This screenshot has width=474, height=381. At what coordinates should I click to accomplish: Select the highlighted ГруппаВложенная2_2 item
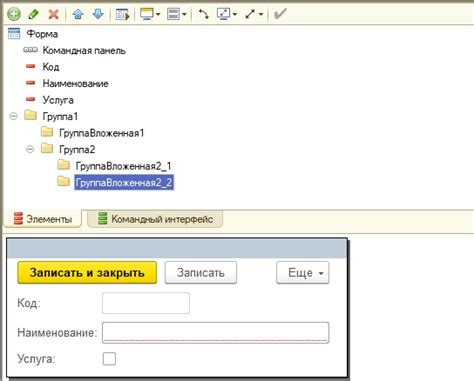[x=124, y=183]
